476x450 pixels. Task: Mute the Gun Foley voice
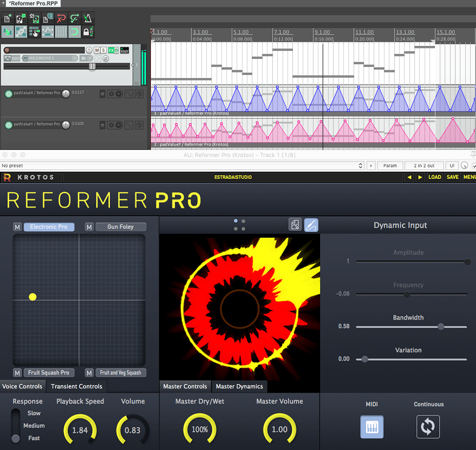(89, 227)
